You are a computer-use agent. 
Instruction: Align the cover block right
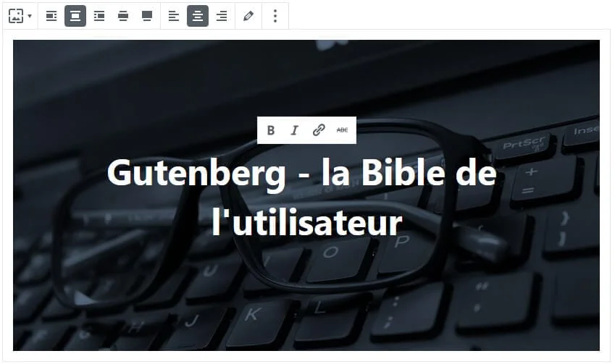[99, 16]
